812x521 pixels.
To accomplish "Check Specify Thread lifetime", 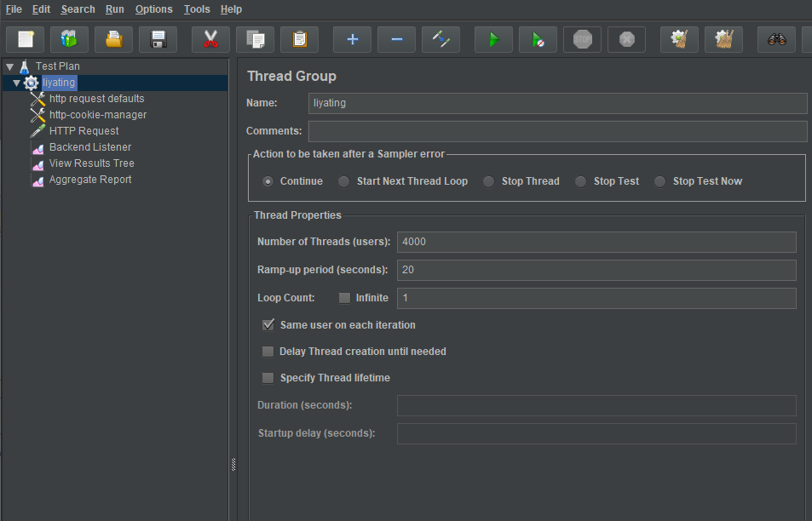I will tap(268, 378).
